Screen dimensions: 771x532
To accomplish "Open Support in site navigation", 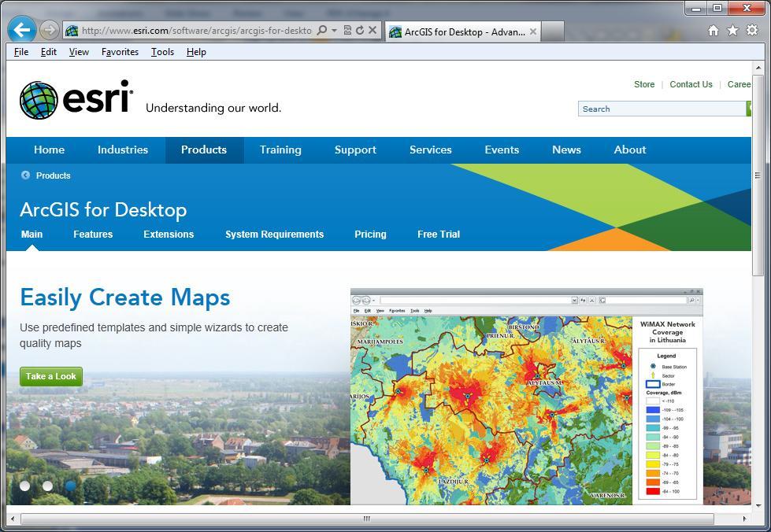I will coord(355,150).
